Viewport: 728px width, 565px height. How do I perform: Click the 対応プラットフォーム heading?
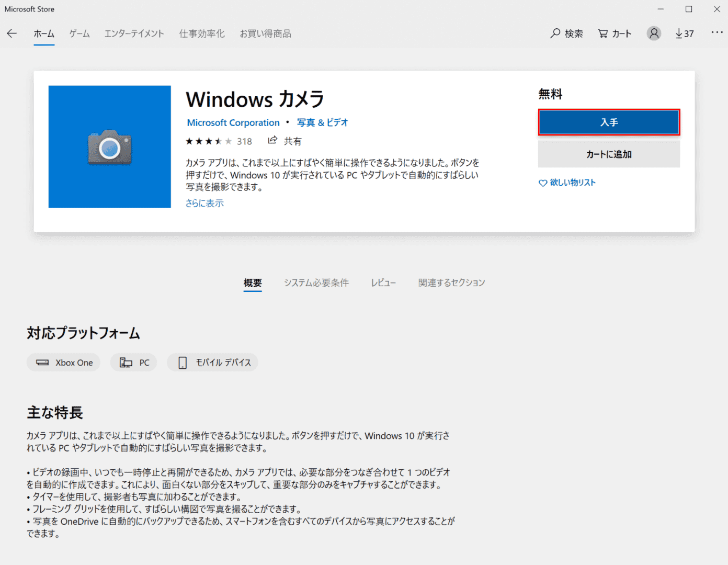click(84, 333)
